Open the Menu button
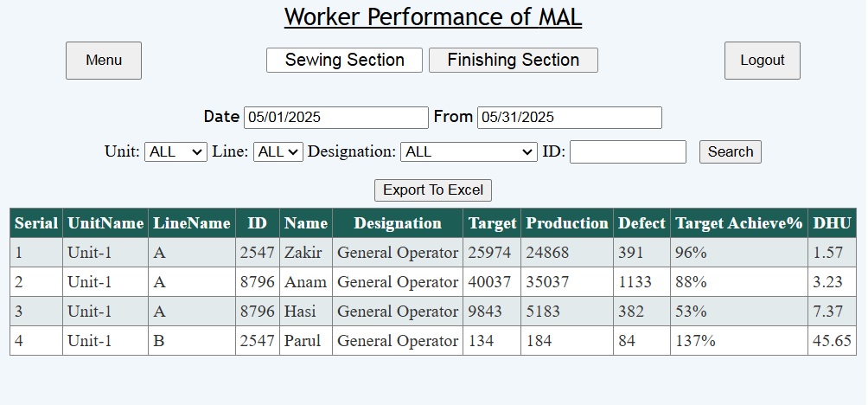 click(104, 61)
